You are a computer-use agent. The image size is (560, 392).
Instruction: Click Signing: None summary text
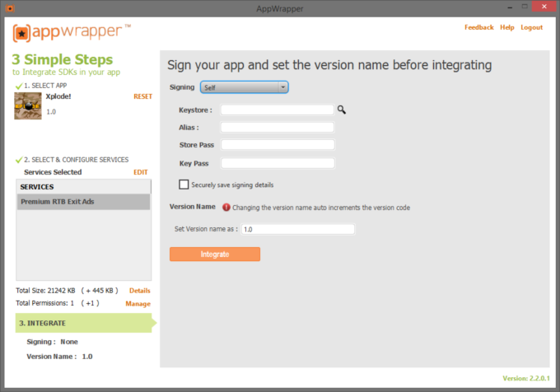52,342
